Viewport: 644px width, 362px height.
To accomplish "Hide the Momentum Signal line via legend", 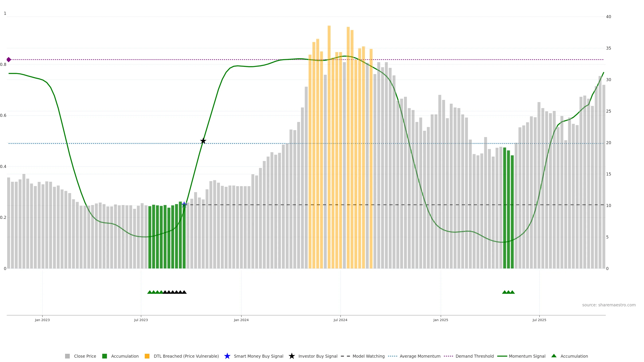I will [x=527, y=356].
